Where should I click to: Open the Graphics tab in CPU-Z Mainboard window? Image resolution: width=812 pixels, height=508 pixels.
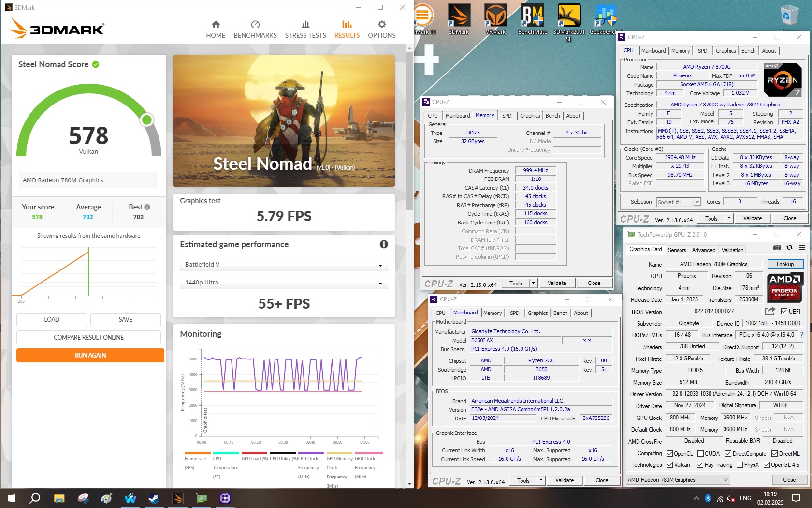click(537, 313)
